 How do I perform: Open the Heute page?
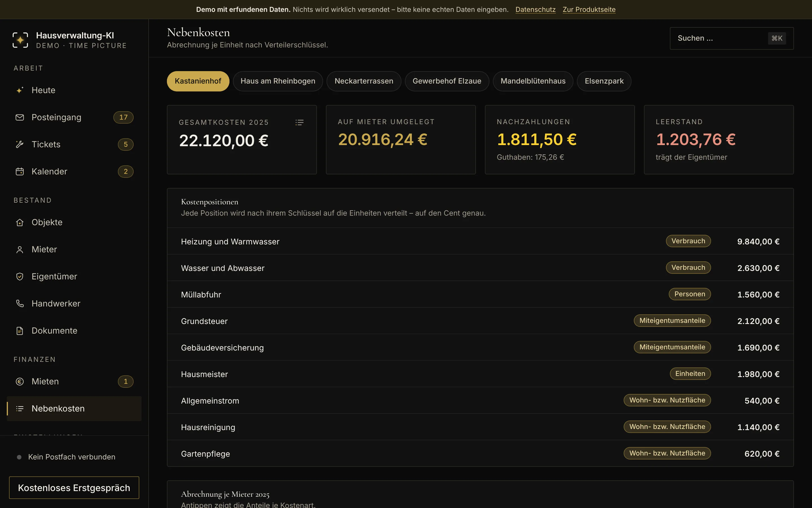point(74,90)
